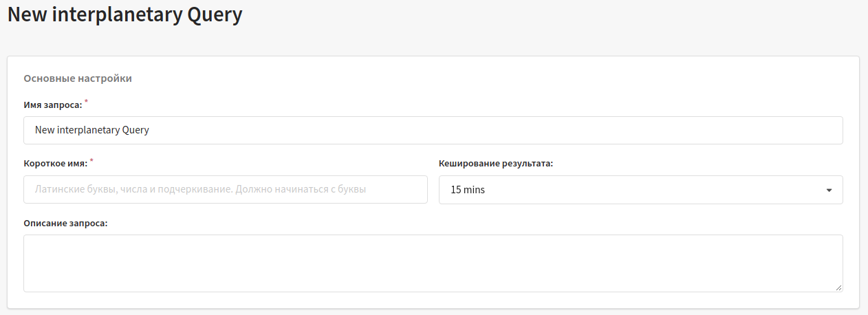868x315 pixels.
Task: Click the 'New interplanetary Query' text inside the name field
Action: (x=92, y=130)
